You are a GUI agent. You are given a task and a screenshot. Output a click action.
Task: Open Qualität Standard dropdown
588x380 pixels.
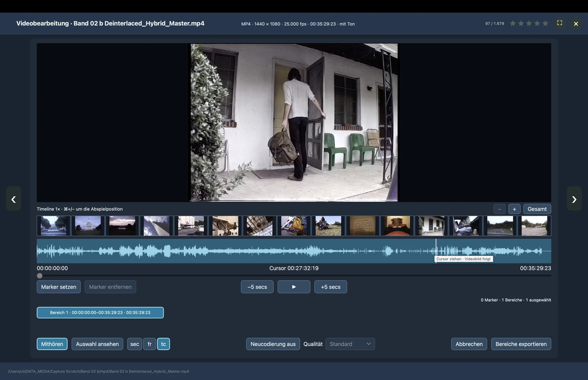tap(350, 344)
